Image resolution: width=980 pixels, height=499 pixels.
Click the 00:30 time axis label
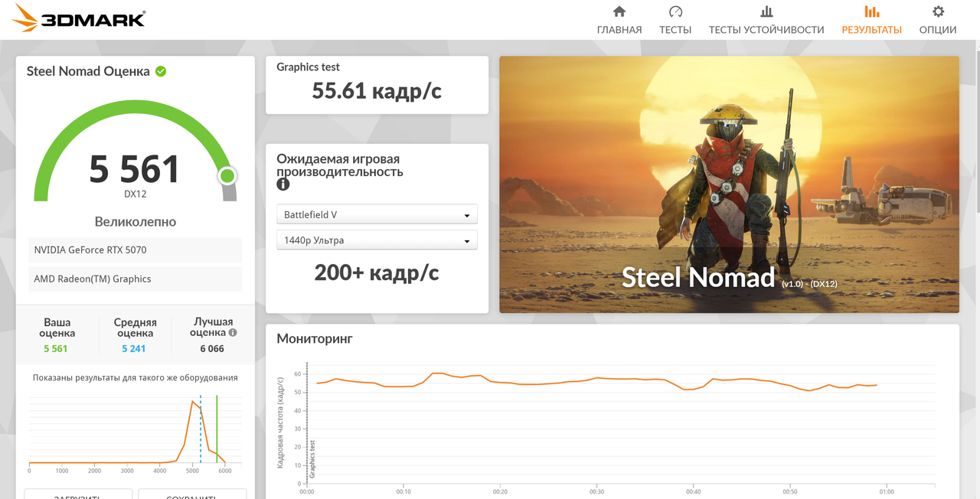pyautogui.click(x=596, y=491)
